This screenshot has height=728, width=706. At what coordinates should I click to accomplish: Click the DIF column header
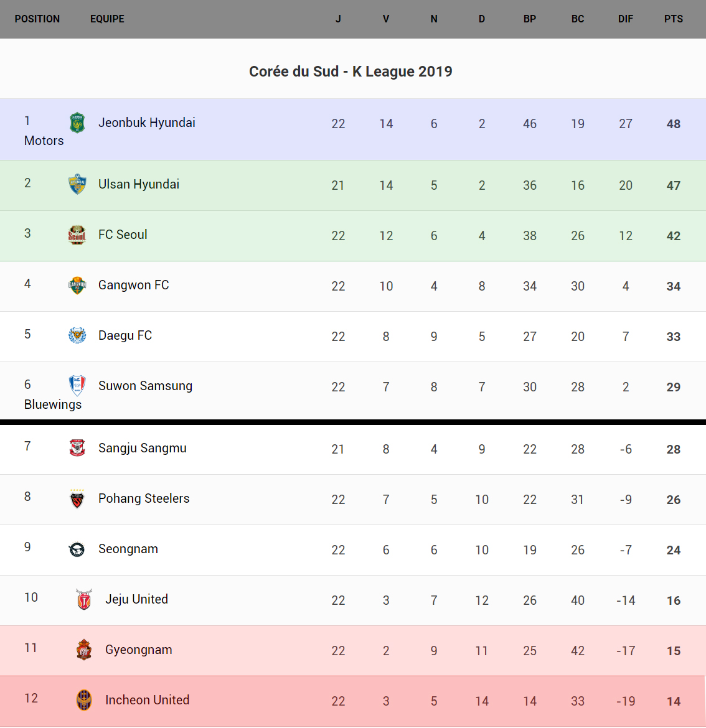coord(626,19)
